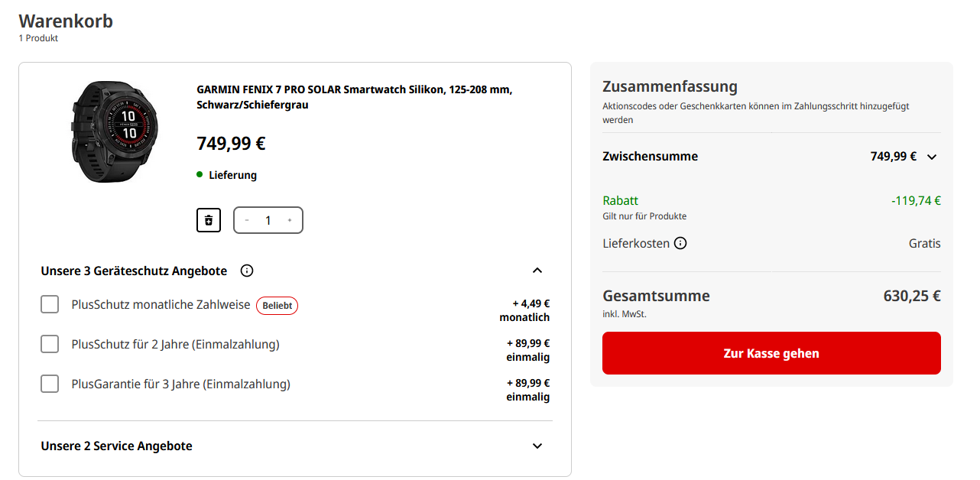This screenshot has height=480, width=980.
Task: Select PlusGarantie für 3 Jahre checkbox
Action: pos(50,384)
